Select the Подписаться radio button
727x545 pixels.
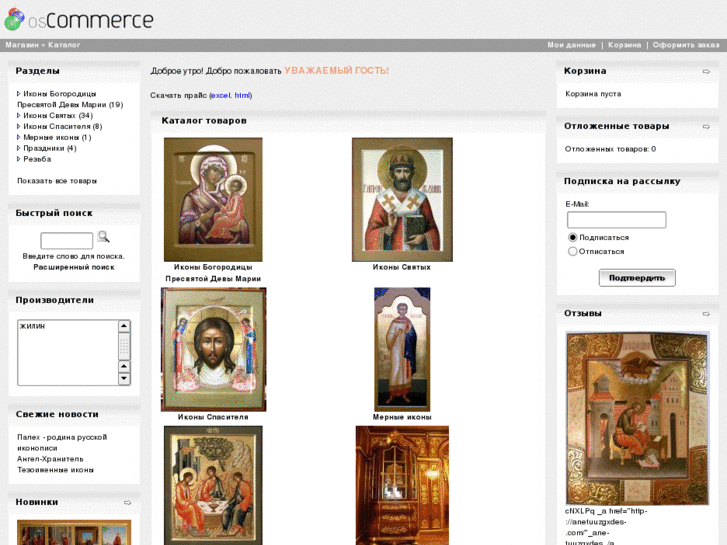[x=573, y=237]
